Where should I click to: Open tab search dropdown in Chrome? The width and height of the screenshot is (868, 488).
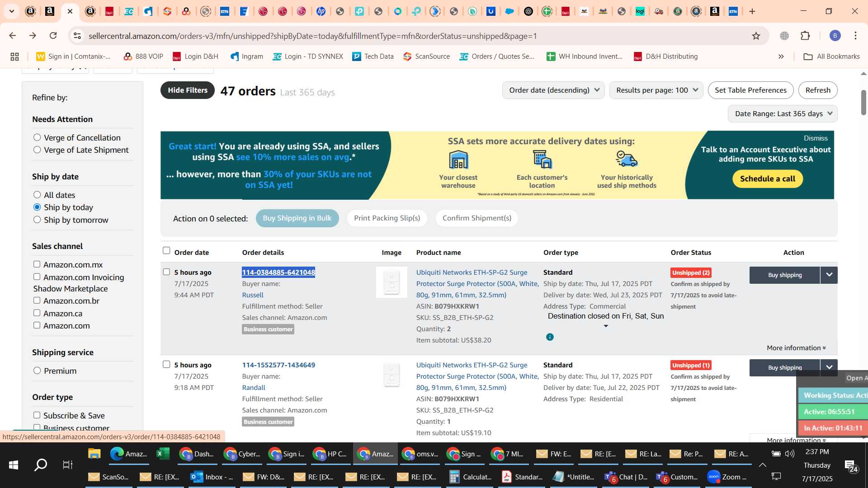12,11
